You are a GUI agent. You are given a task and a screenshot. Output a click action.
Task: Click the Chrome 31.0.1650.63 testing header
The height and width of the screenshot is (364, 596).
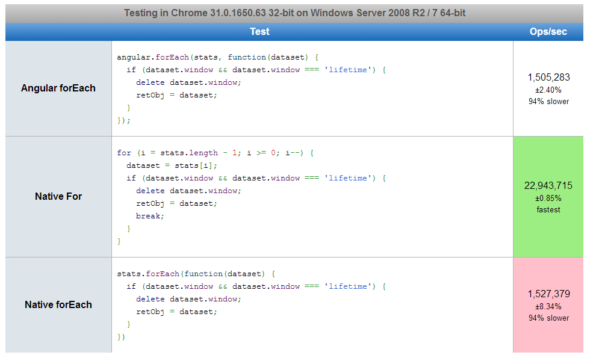pos(294,13)
